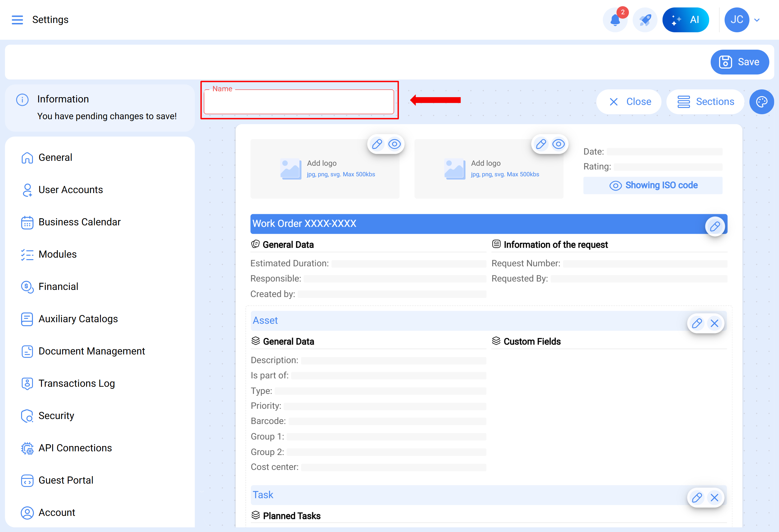The image size is (779, 532).
Task: Open the theme color palette picker
Action: click(762, 101)
